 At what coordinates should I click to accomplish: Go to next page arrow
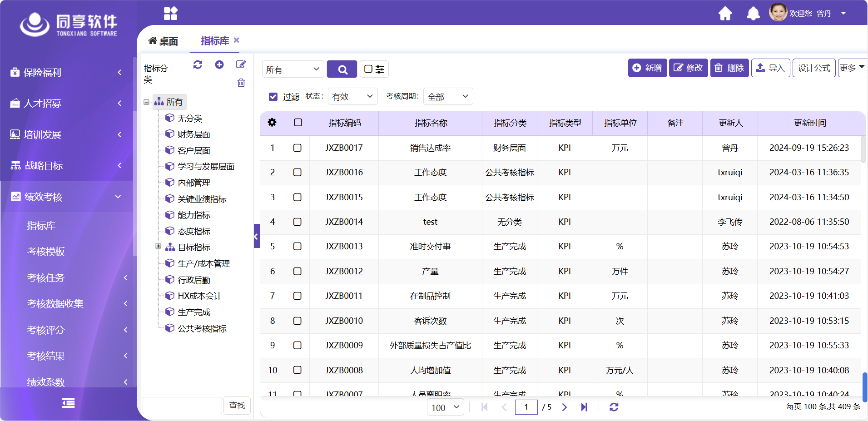coord(564,407)
